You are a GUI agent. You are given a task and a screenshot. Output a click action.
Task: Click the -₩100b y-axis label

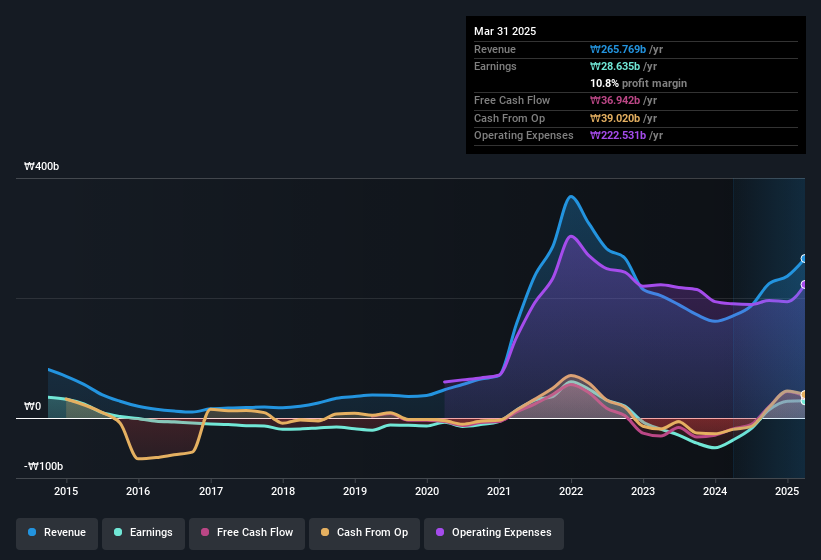point(43,466)
